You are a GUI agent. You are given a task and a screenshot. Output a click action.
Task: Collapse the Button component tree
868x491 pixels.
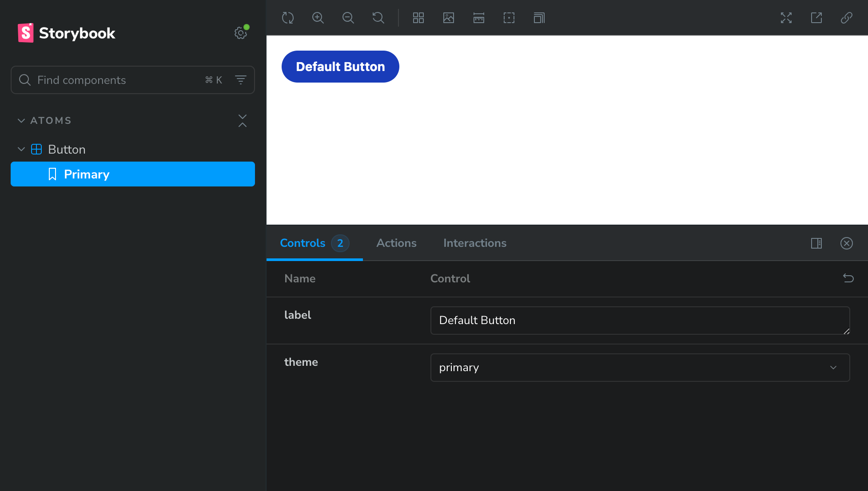coord(21,149)
